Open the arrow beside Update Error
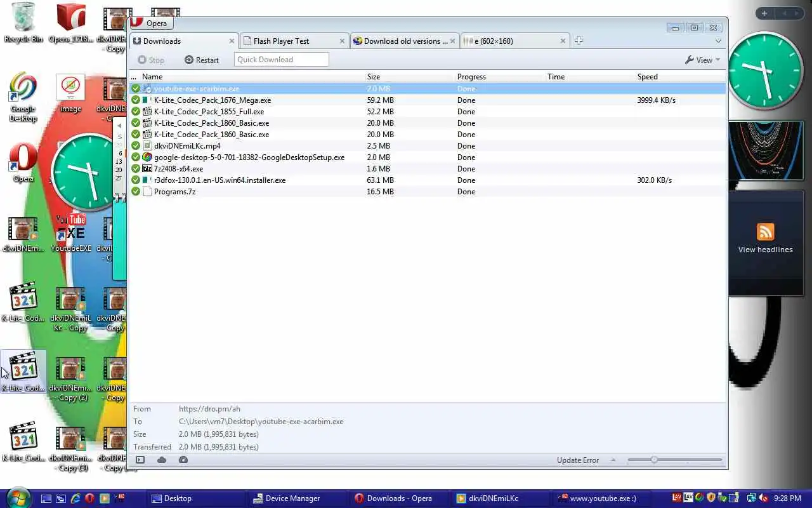 (x=613, y=460)
